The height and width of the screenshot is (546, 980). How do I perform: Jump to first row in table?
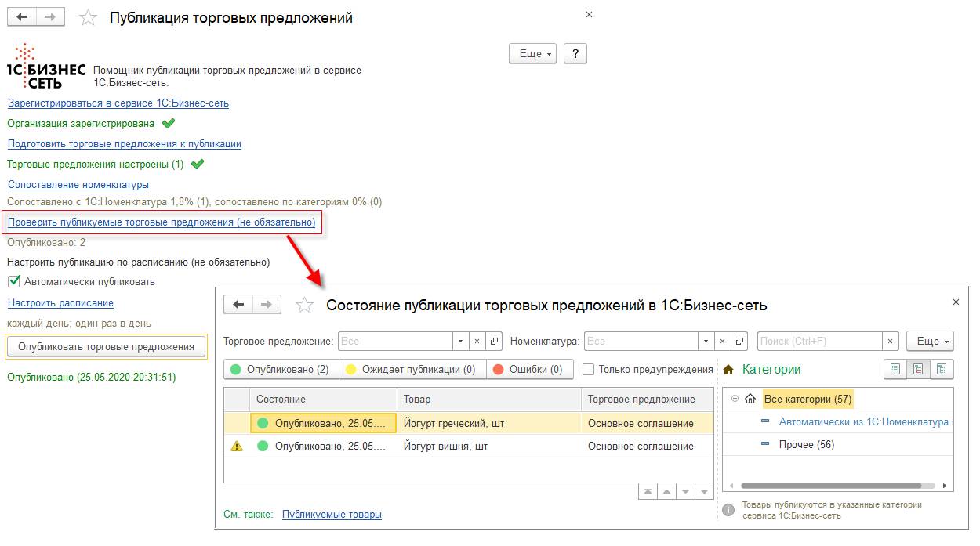pyautogui.click(x=648, y=492)
